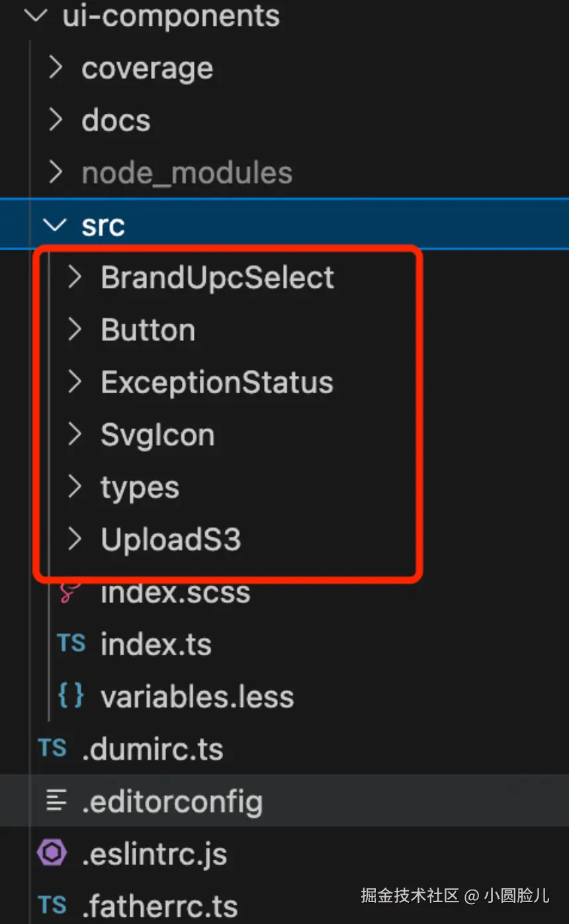569x924 pixels.
Task: Open the .editorconfig file
Action: (x=172, y=802)
